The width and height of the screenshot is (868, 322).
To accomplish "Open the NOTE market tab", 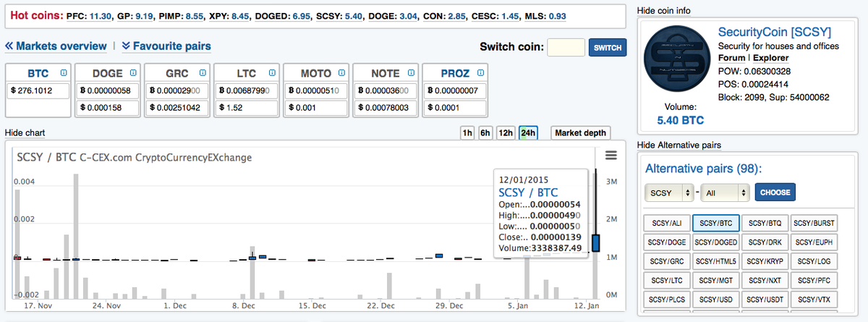I will click(x=385, y=74).
